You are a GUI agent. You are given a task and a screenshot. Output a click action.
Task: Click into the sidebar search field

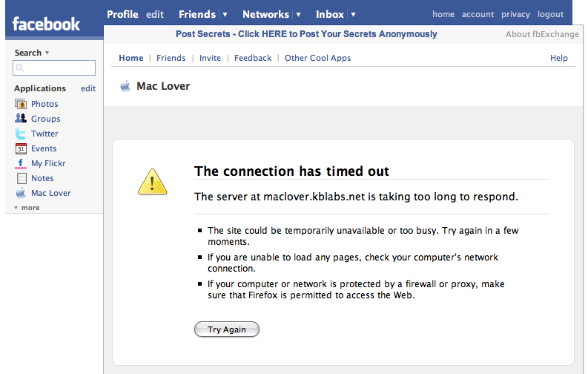click(x=54, y=68)
